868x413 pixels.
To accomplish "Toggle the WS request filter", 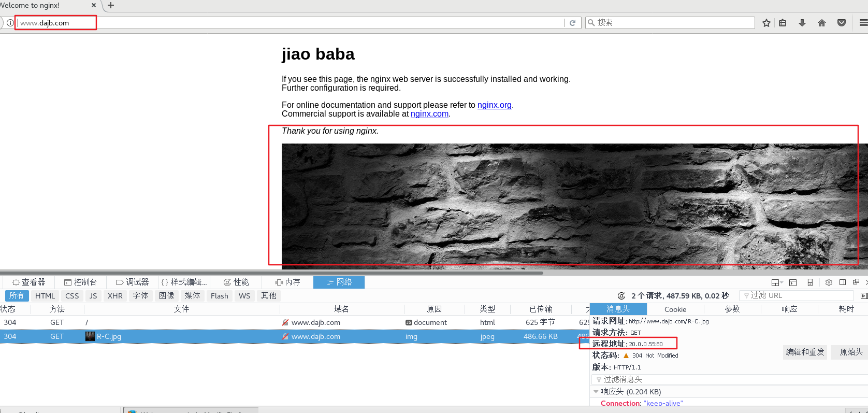I will coord(244,296).
